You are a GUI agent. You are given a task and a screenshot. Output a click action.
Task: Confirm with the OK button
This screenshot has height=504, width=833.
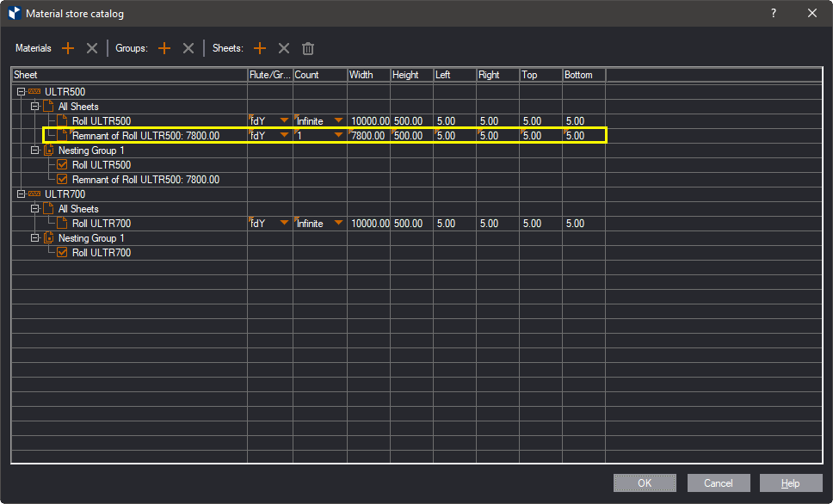645,483
